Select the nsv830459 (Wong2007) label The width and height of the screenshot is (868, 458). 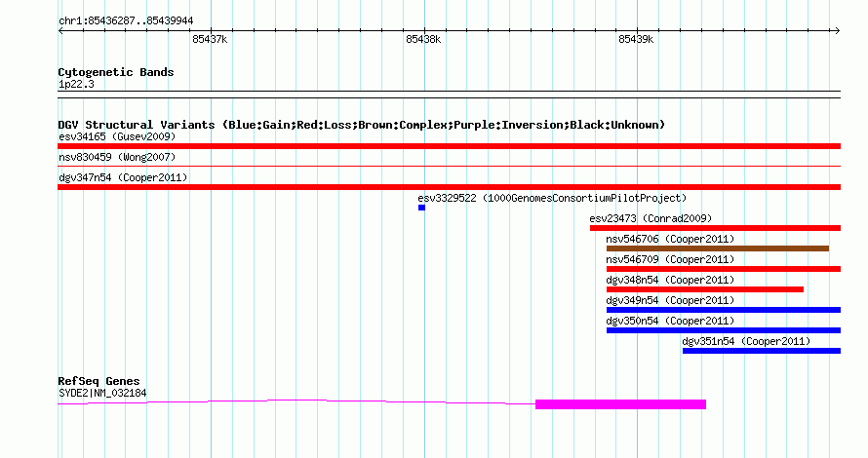pos(117,157)
